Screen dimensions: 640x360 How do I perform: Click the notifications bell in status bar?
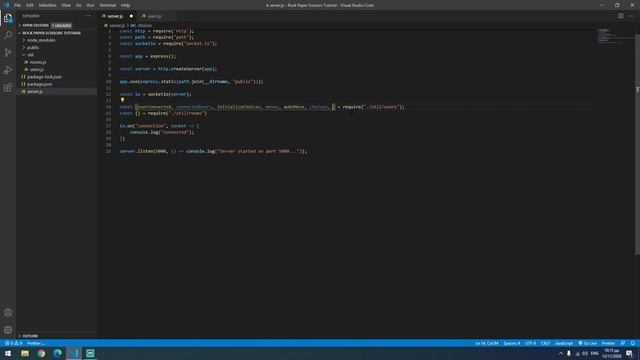click(x=633, y=343)
